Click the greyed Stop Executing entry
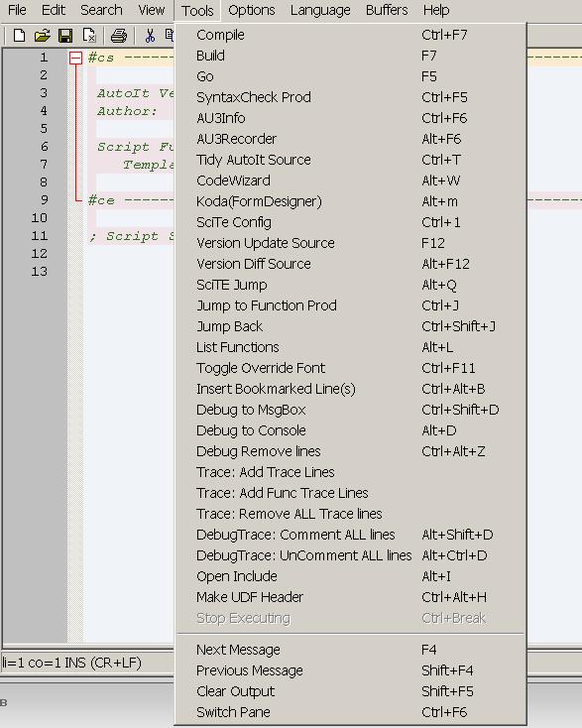Image resolution: width=582 pixels, height=728 pixels. [350, 619]
